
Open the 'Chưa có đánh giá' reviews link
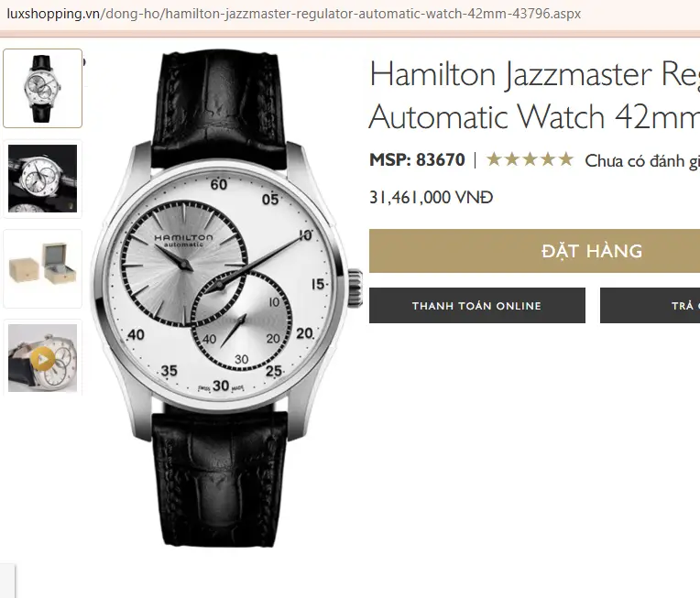pyautogui.click(x=642, y=160)
